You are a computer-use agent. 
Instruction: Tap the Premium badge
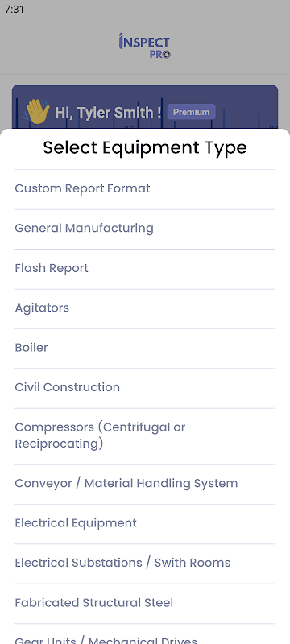[x=192, y=112]
